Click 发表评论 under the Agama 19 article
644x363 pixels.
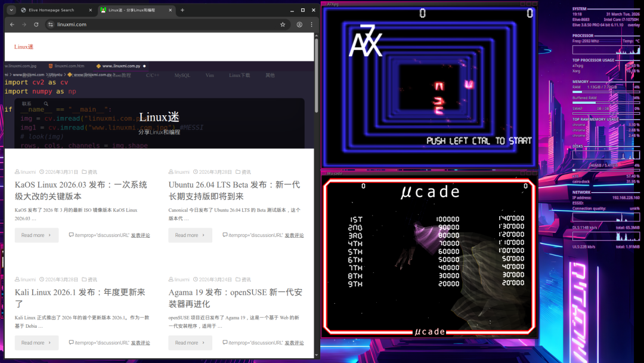pos(293,343)
